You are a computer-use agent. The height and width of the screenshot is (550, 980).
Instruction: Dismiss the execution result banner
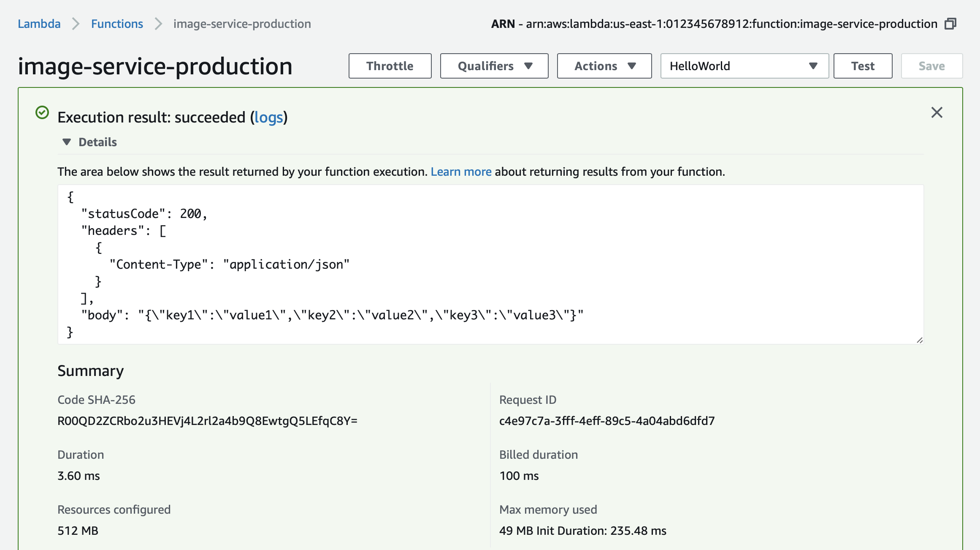(x=937, y=112)
